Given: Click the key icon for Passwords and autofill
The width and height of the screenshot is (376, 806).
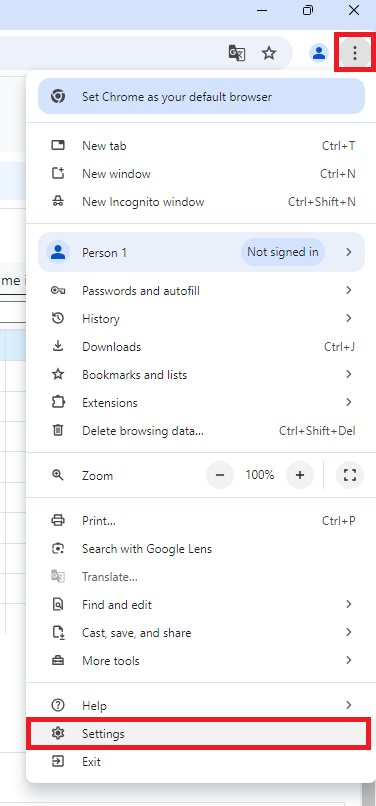Looking at the screenshot, I should [58, 290].
